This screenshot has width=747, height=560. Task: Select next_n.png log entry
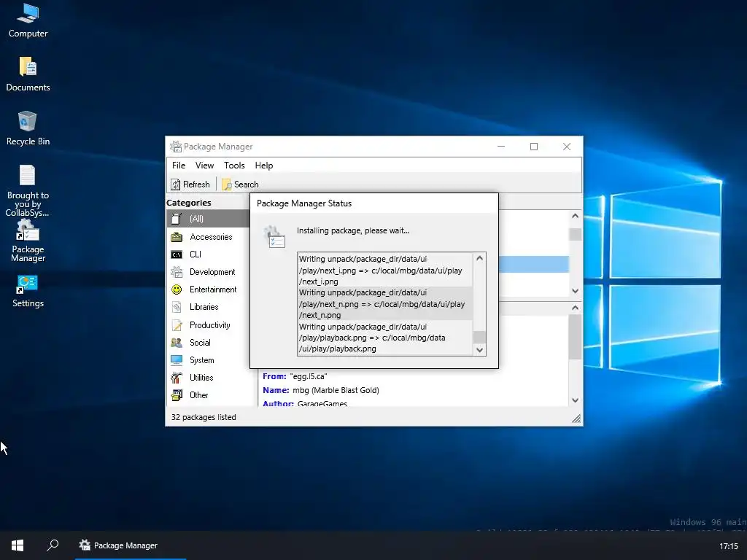(385, 304)
